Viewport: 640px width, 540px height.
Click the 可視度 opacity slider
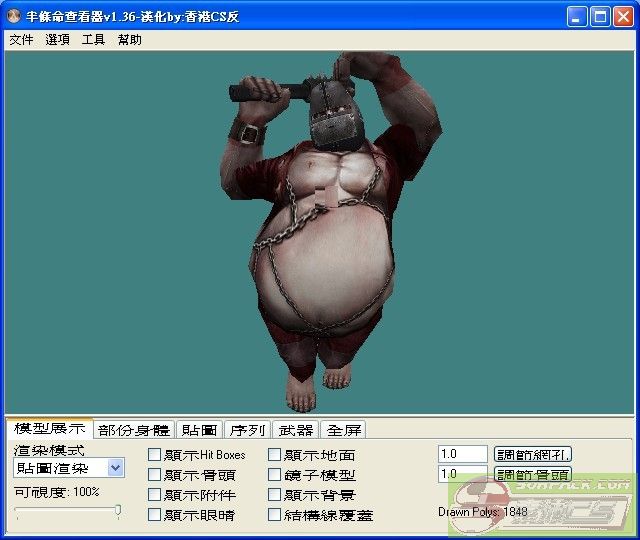tap(68, 511)
